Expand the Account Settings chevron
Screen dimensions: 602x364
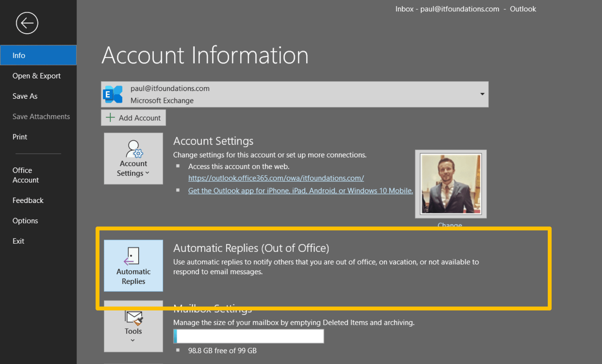pos(147,173)
